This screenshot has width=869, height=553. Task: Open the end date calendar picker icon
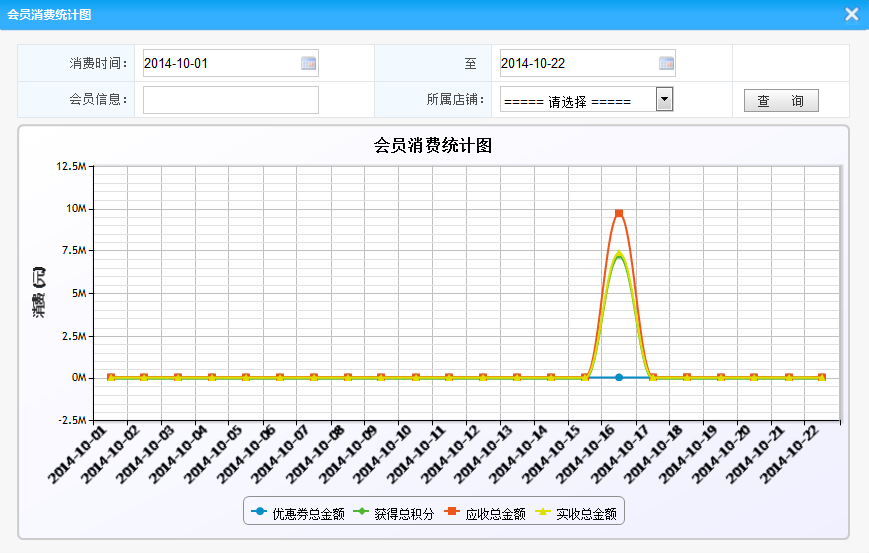(x=666, y=63)
